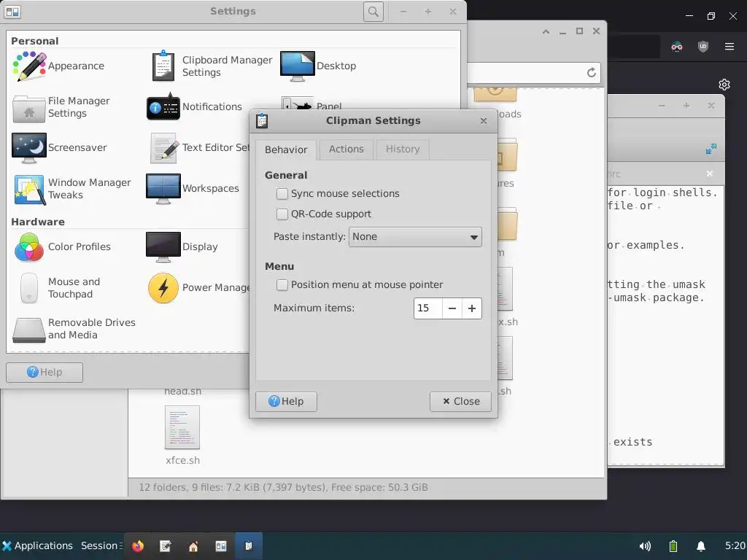
Task: Open Notifications settings icon
Action: tap(163, 107)
